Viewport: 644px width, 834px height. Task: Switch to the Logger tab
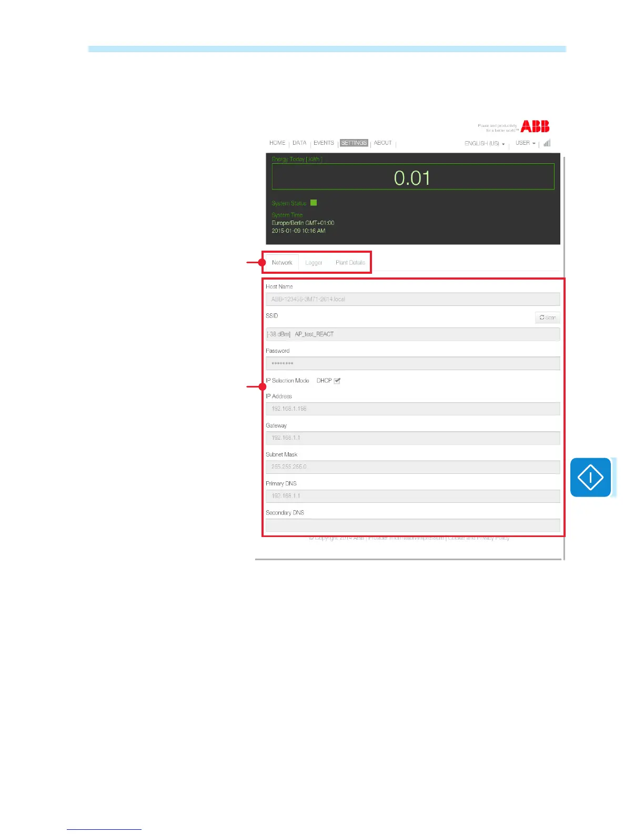point(314,263)
